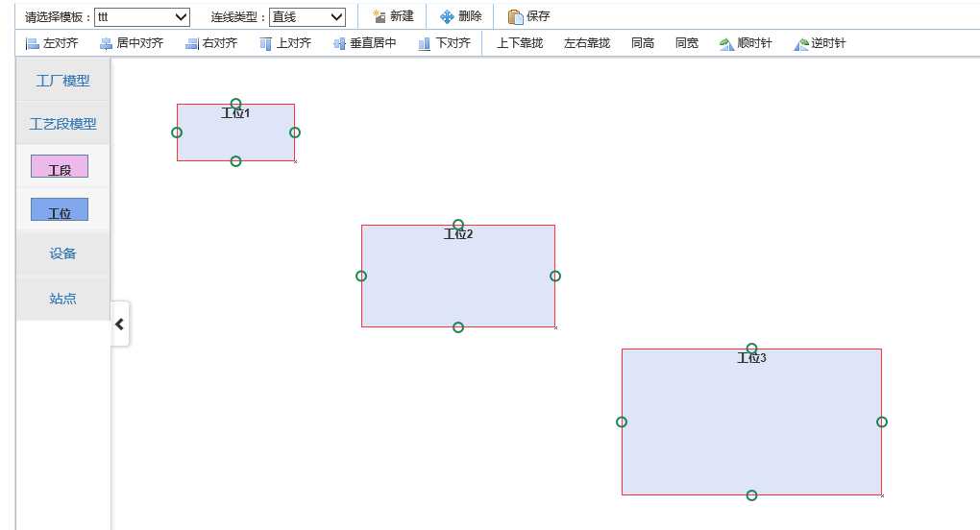
Task: Click the 新建 (New) icon
Action: click(x=379, y=16)
